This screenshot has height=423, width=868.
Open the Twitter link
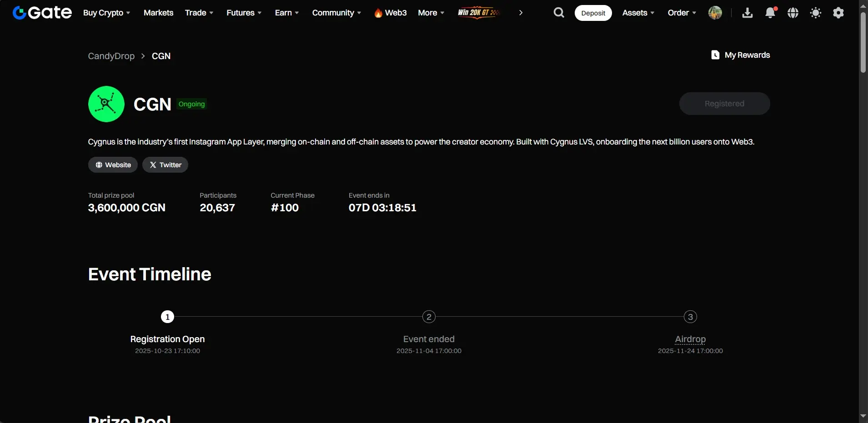(x=166, y=165)
